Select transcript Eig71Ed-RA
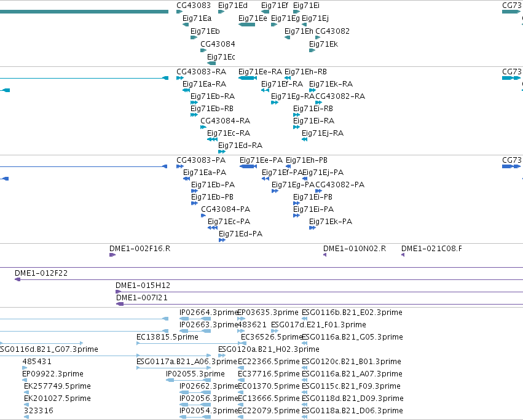Screen dimensions: 523x420 (x=240, y=146)
